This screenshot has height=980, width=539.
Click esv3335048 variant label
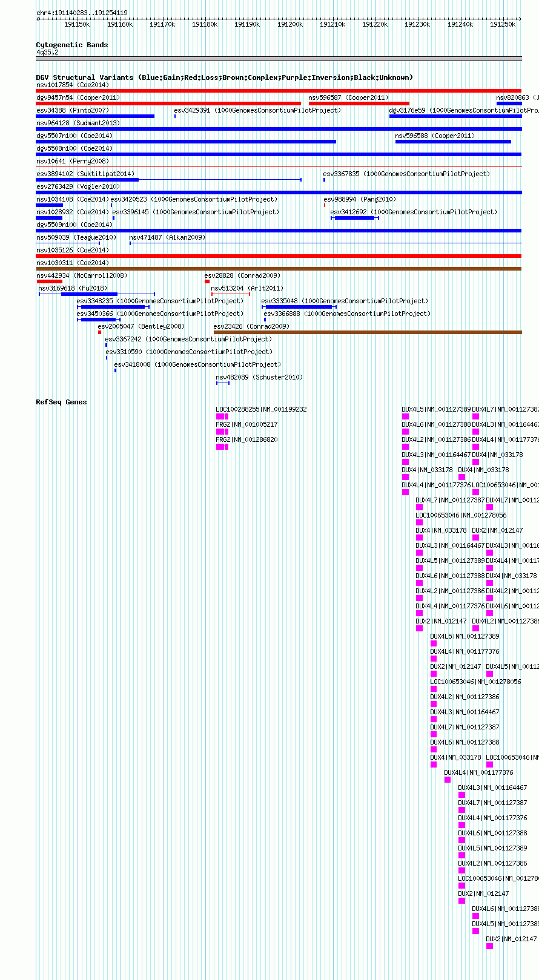(x=345, y=301)
